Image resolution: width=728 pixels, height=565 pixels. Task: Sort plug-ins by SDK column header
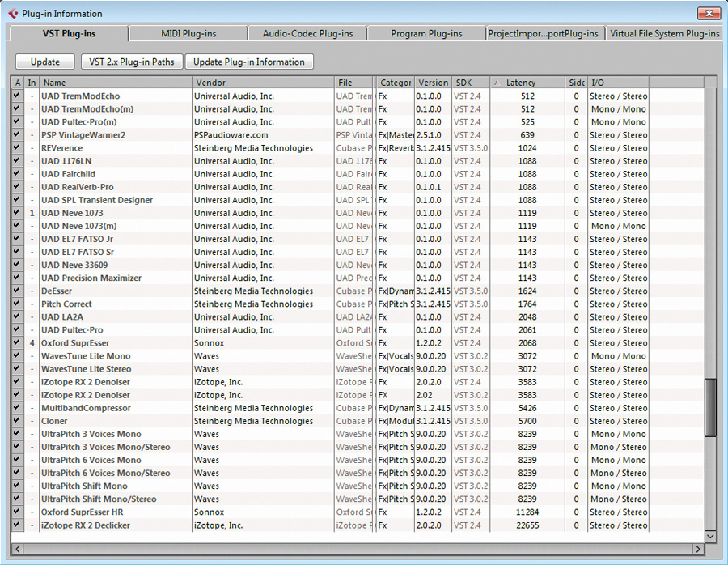[x=470, y=83]
